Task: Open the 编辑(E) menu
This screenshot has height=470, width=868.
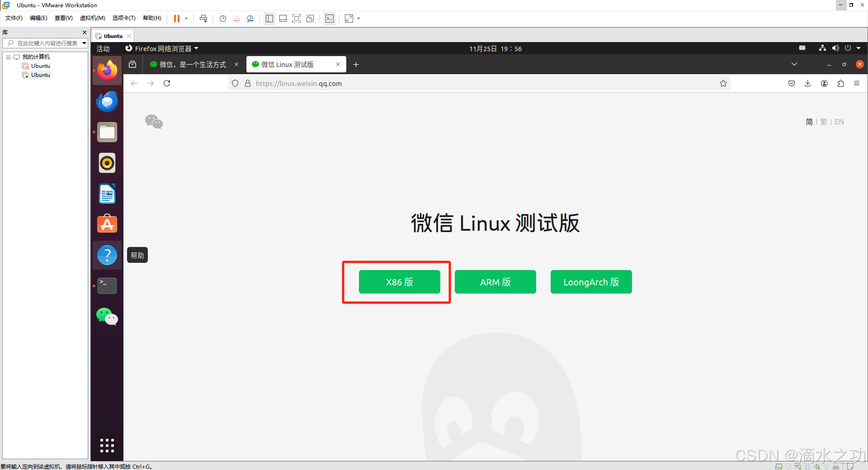Action: click(38, 18)
